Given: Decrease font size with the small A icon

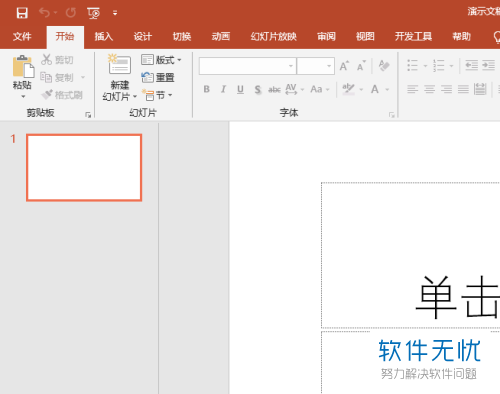Looking at the screenshot, I should tap(361, 66).
